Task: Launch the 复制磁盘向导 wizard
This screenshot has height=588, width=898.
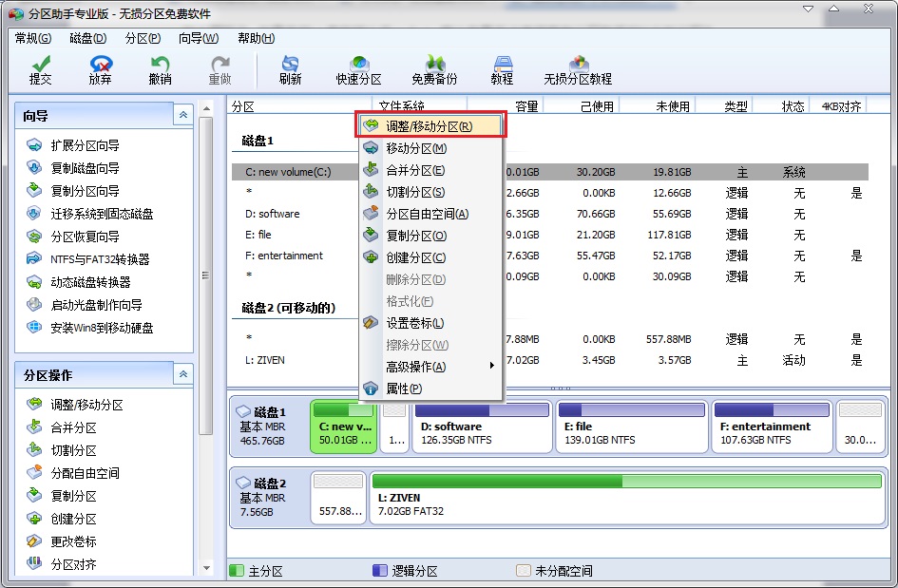Action: [x=73, y=168]
